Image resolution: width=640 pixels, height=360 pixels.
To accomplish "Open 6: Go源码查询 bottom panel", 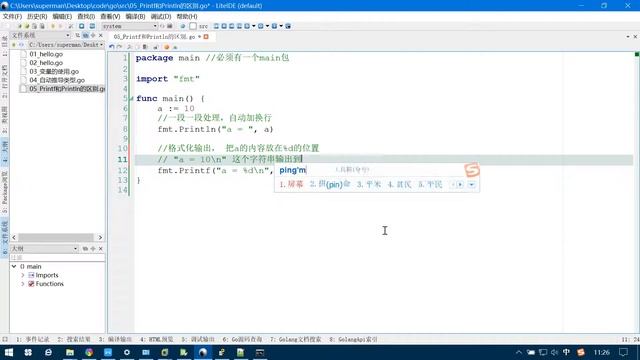I will click(242, 339).
